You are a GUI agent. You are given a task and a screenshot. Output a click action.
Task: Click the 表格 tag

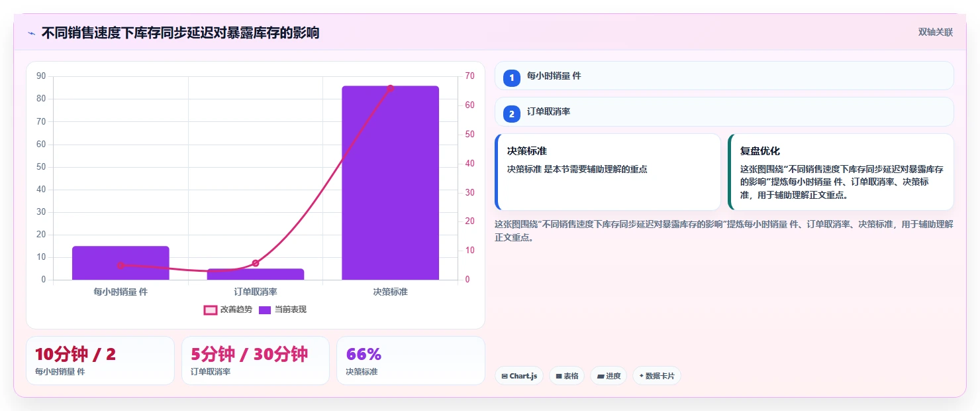[x=567, y=376]
